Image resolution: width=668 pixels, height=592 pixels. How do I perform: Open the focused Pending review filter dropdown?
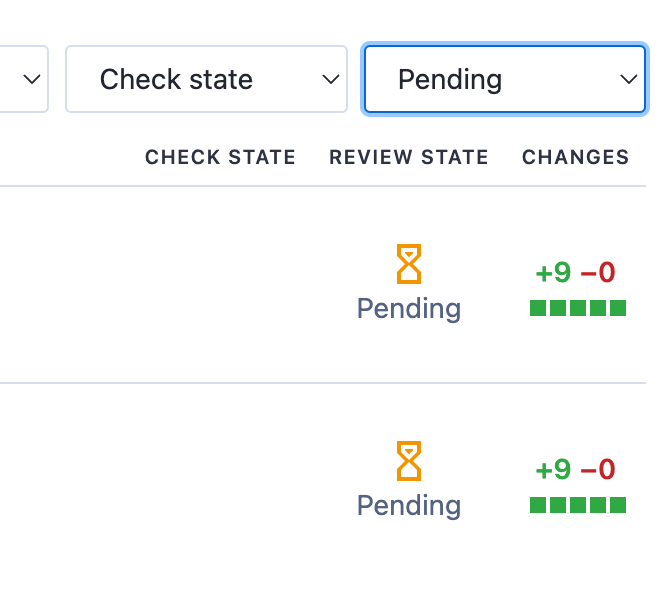coord(505,79)
